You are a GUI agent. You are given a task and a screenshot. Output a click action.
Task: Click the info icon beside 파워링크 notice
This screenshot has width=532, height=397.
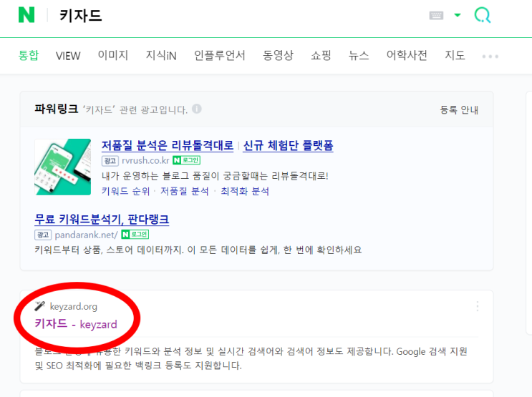[x=197, y=109]
